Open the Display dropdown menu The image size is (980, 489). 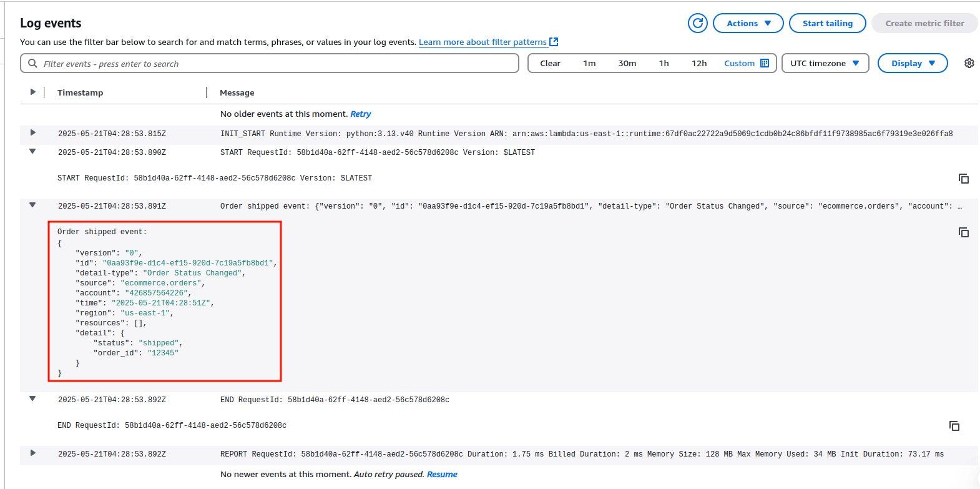[x=912, y=63]
